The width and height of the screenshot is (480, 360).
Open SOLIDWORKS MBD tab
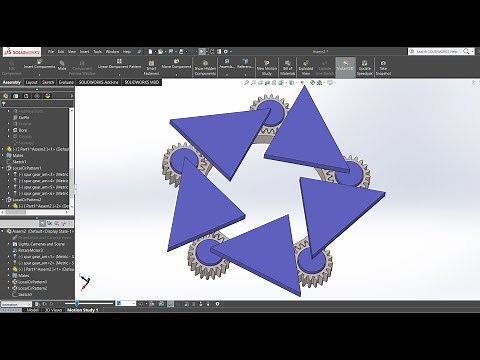pyautogui.click(x=142, y=82)
